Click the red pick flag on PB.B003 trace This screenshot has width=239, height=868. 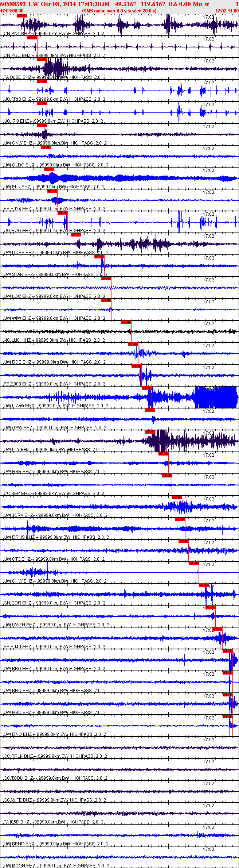tap(136, 366)
